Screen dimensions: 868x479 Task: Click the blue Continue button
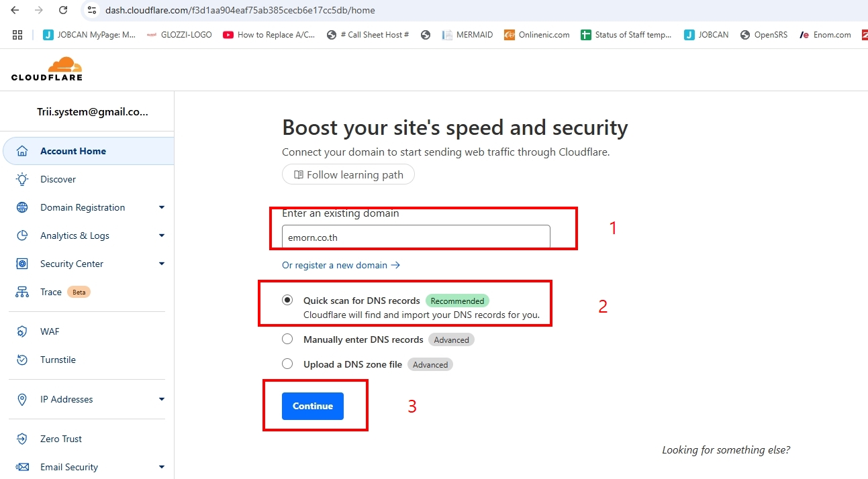coord(313,406)
